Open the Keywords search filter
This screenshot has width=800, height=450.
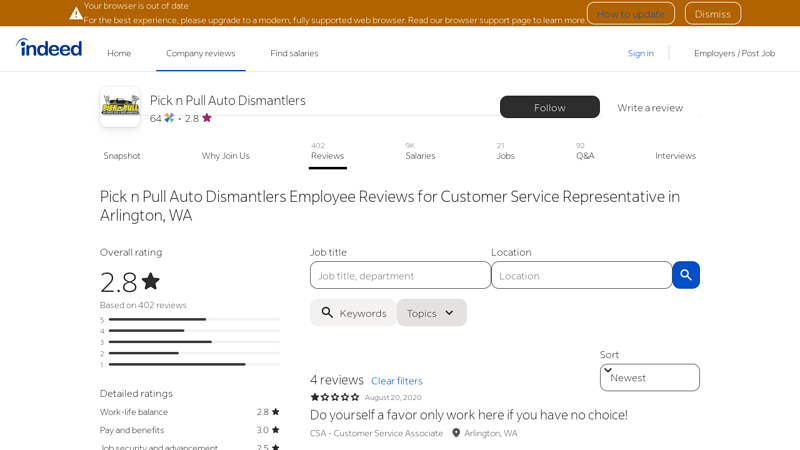point(353,313)
